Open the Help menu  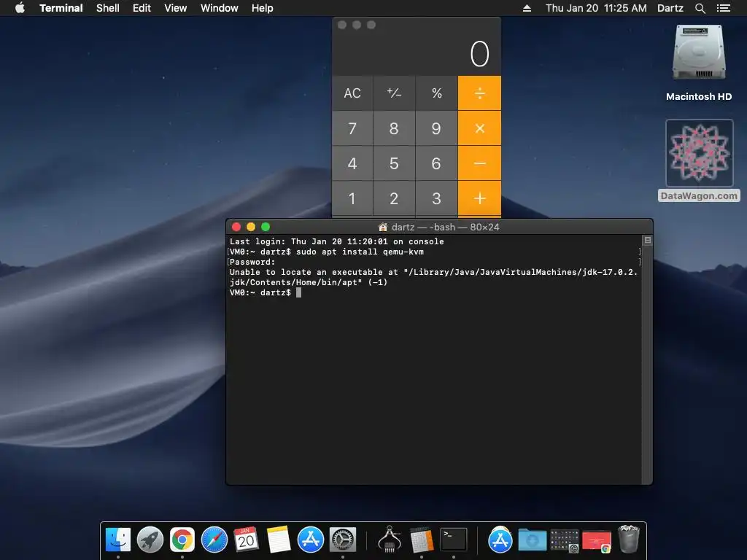point(263,8)
